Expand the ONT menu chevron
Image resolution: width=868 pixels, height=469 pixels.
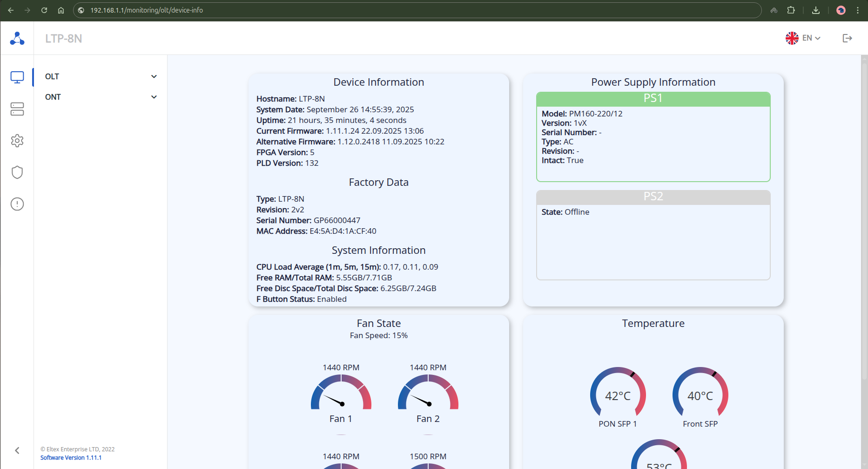[154, 97]
